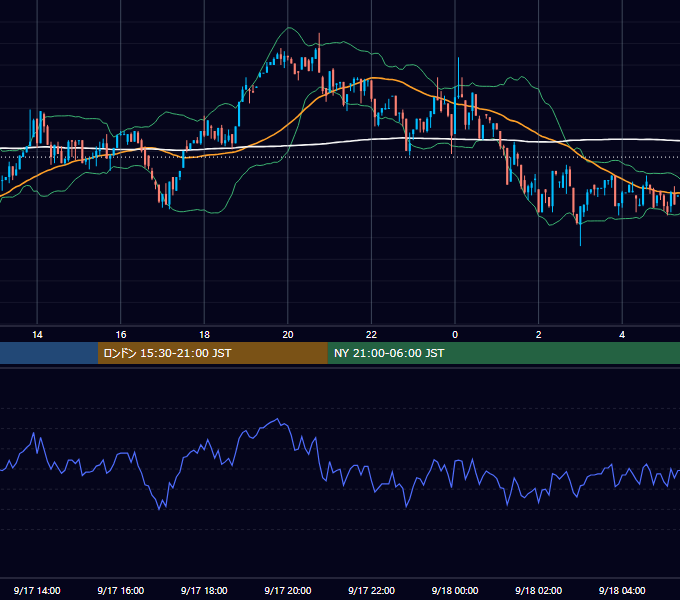The image size is (680, 600).
Task: Click the 9/17 20:00 date label
Action: (288, 590)
